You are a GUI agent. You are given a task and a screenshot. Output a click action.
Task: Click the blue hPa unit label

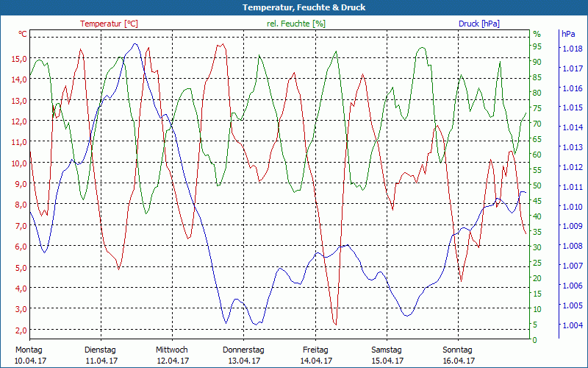(x=568, y=34)
